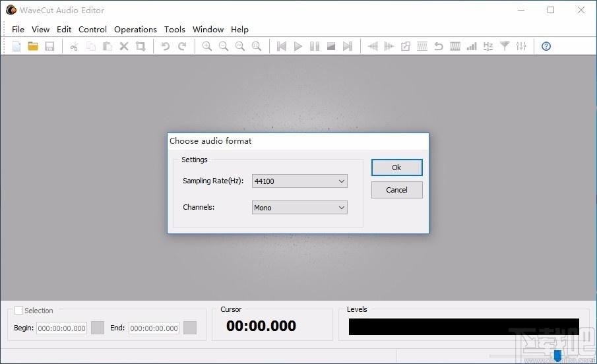This screenshot has height=364, width=597.
Task: Open the File menu
Action: tap(18, 29)
